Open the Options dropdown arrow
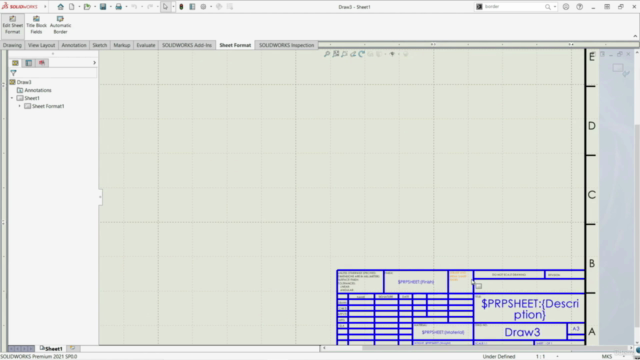The width and height of the screenshot is (640, 360). 211,7
